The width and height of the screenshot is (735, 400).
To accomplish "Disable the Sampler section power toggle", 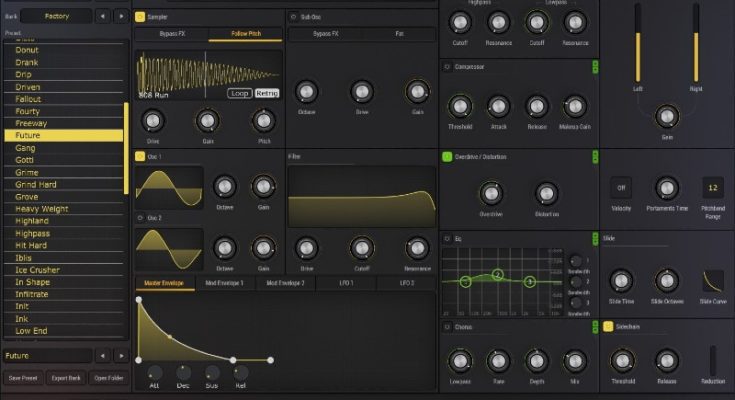I will pyautogui.click(x=139, y=17).
